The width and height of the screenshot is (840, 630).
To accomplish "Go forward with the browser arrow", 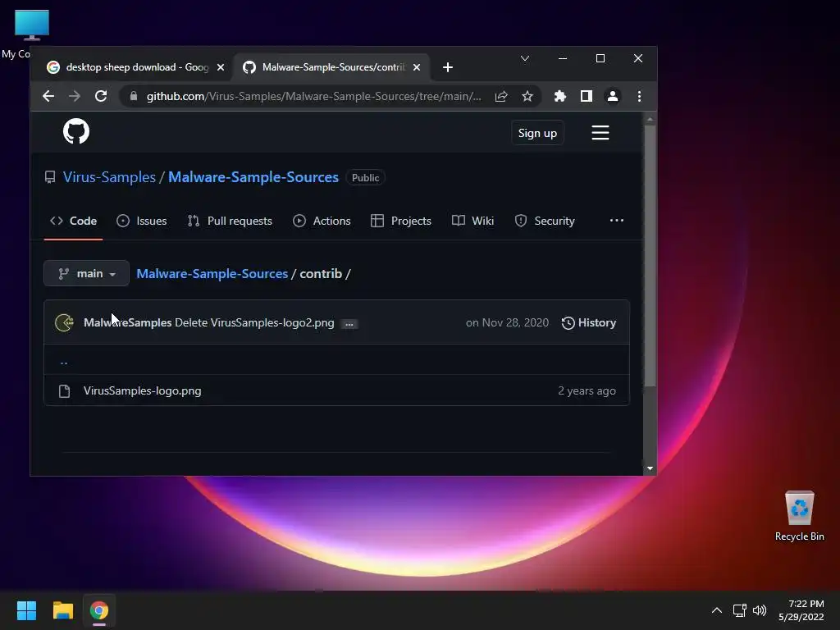I will (x=75, y=97).
